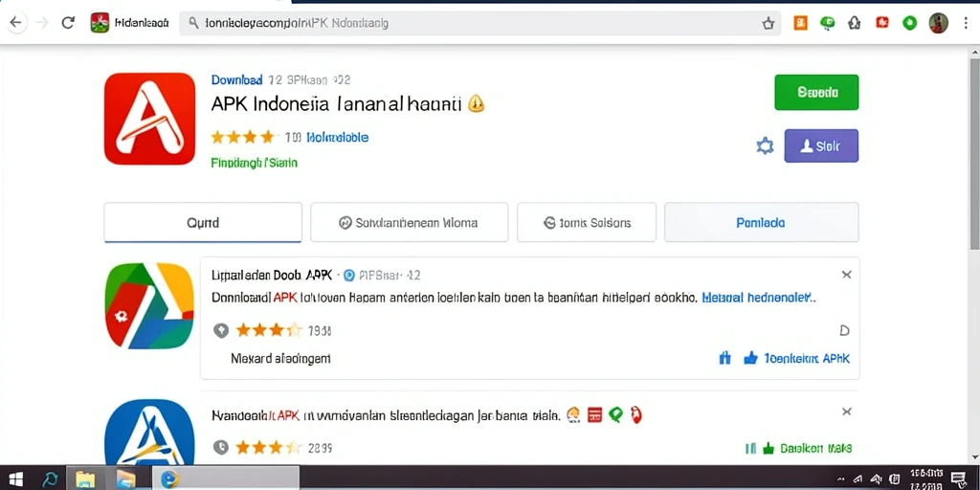Screen dimensions: 980x490
Task: Switch to the active browser taskbar button
Action: (x=226, y=479)
